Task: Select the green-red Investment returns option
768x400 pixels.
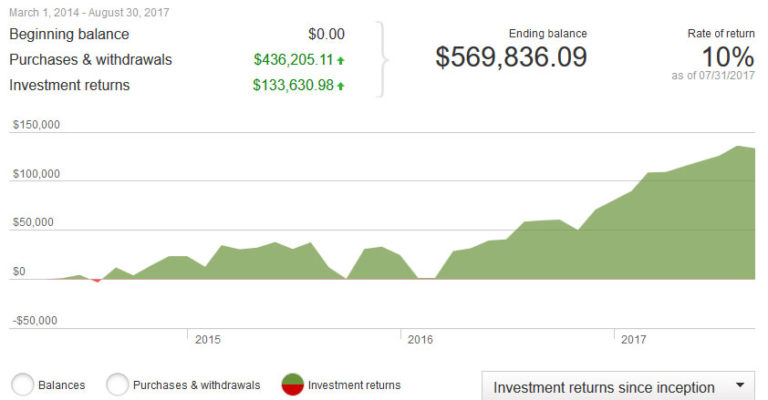Action: click(x=293, y=384)
